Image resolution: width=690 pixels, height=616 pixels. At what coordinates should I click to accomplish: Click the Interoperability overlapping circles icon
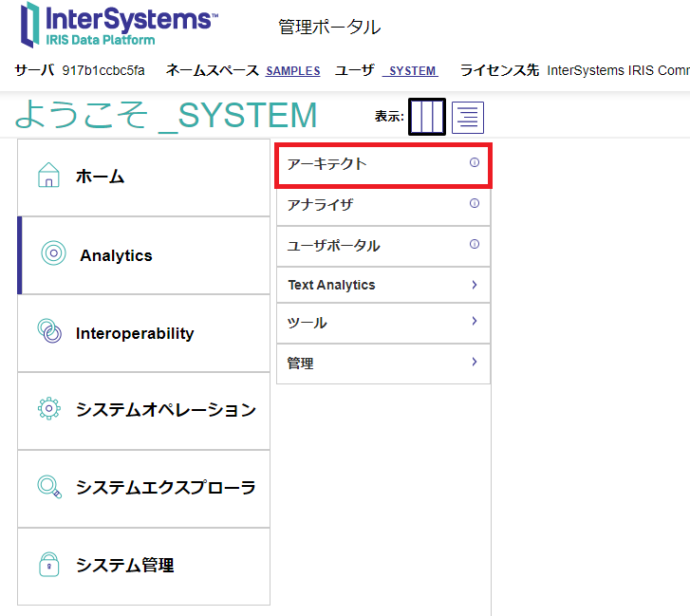coord(49,331)
